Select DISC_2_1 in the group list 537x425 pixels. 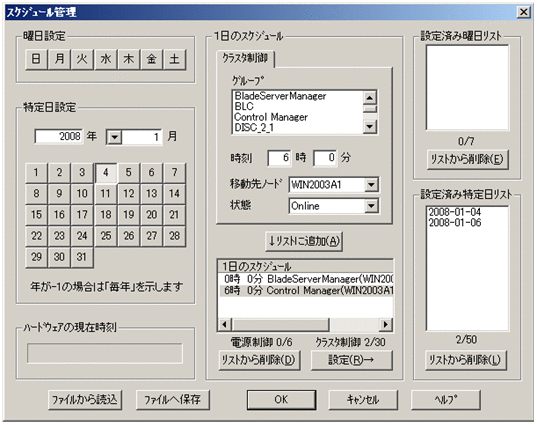coord(298,128)
